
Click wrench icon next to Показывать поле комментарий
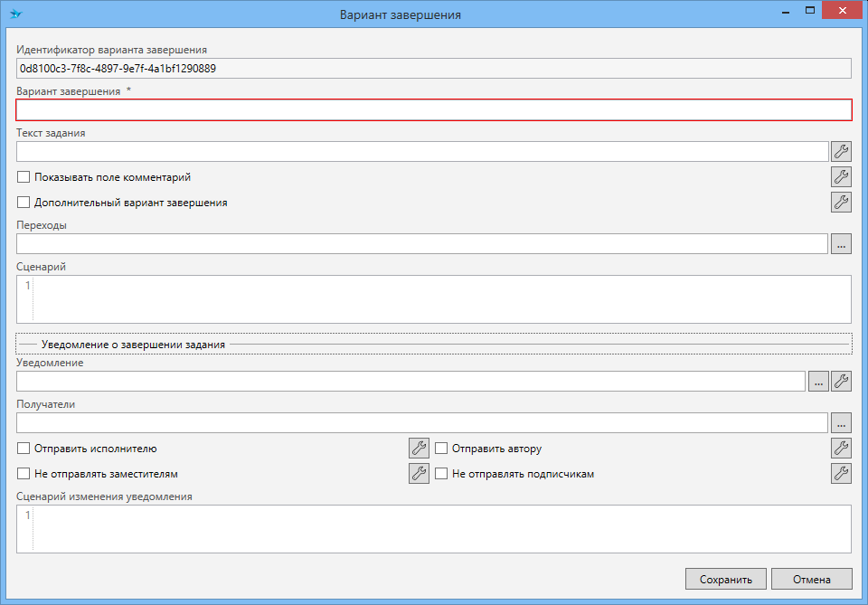[841, 177]
